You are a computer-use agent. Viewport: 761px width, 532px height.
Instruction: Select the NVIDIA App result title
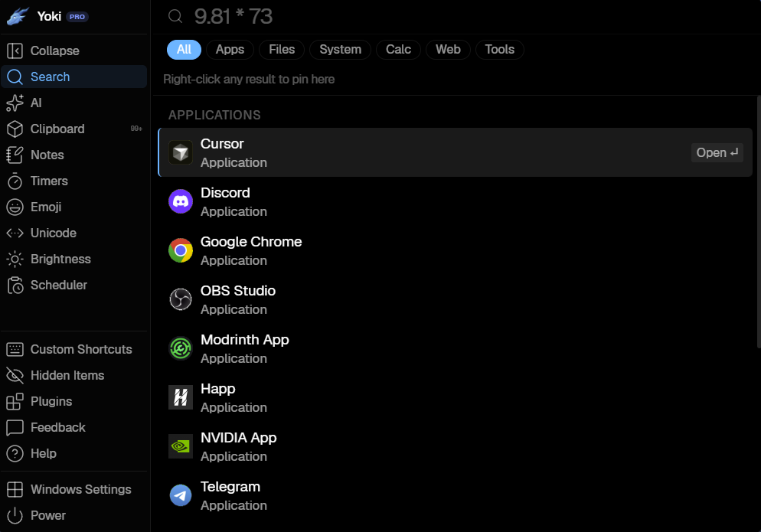[x=238, y=438]
